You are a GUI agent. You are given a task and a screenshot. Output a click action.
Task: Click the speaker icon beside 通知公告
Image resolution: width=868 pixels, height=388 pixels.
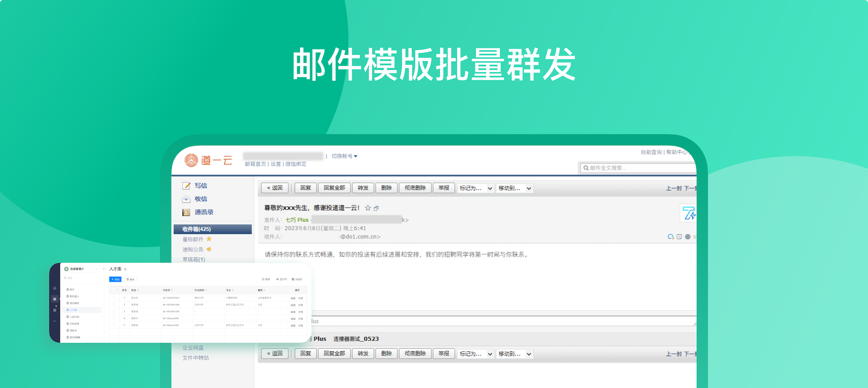pos(209,249)
